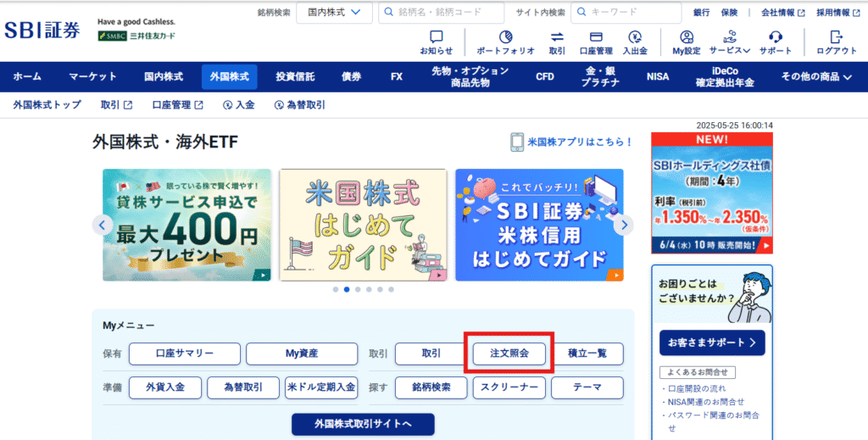Viewport: 868px width, 440px height.
Task: Select the 外国株式 nav tab
Action: (x=229, y=77)
